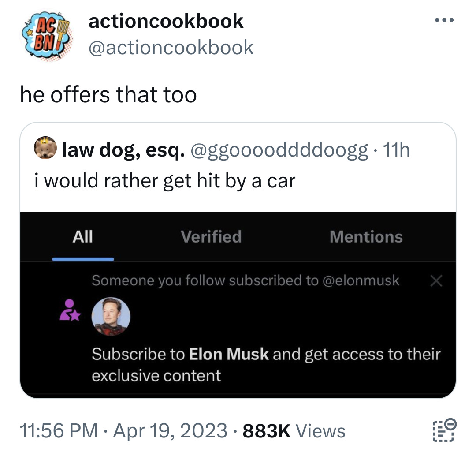Screen dimensions: 476x456
Task: Open the actioncookbook profile avatar
Action: (46, 34)
